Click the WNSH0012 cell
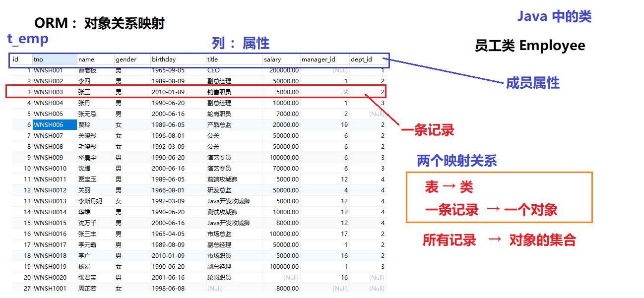The image size is (644, 298). coord(55,190)
